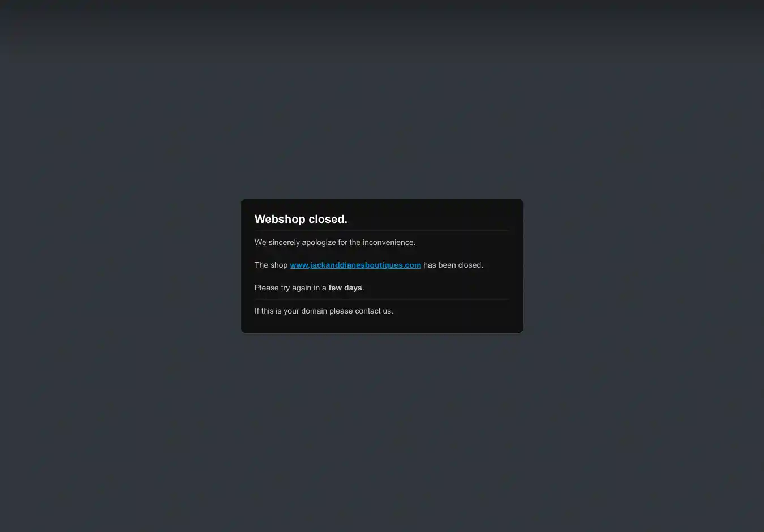Click the word 'inconvenience' in the message
Viewport: 764px width, 532px height.
click(x=388, y=242)
